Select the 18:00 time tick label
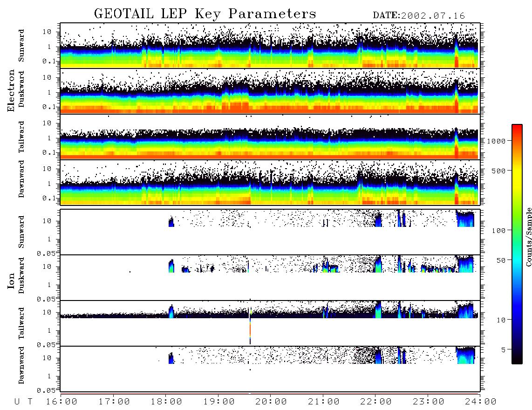 pyautogui.click(x=167, y=402)
